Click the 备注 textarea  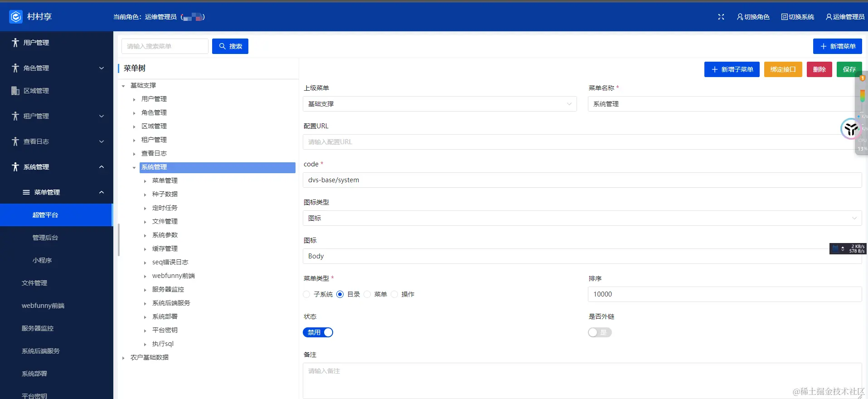click(x=582, y=380)
